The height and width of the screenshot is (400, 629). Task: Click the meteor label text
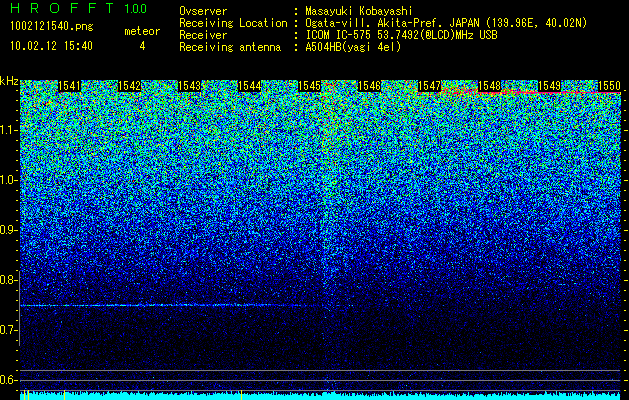coord(142,31)
